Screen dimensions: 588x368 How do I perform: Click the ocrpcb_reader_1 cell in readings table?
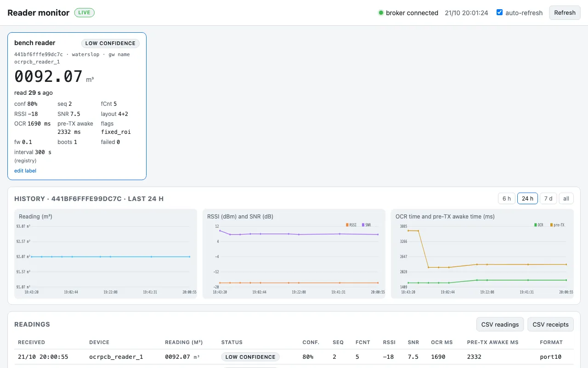pyautogui.click(x=116, y=356)
